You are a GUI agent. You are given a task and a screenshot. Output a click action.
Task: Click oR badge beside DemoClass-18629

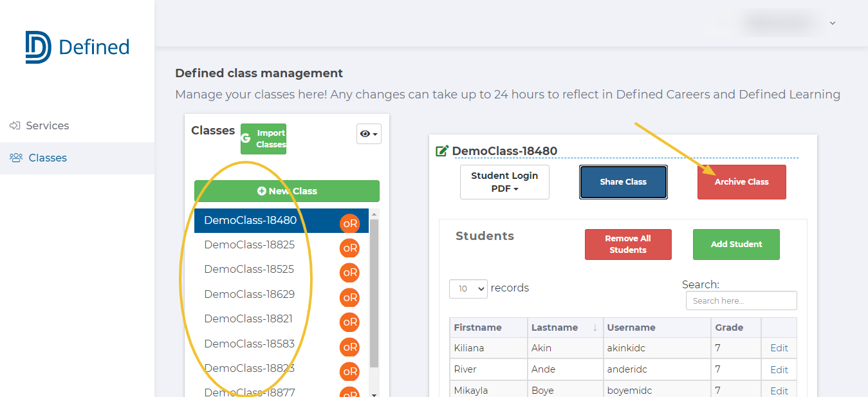[x=350, y=297]
